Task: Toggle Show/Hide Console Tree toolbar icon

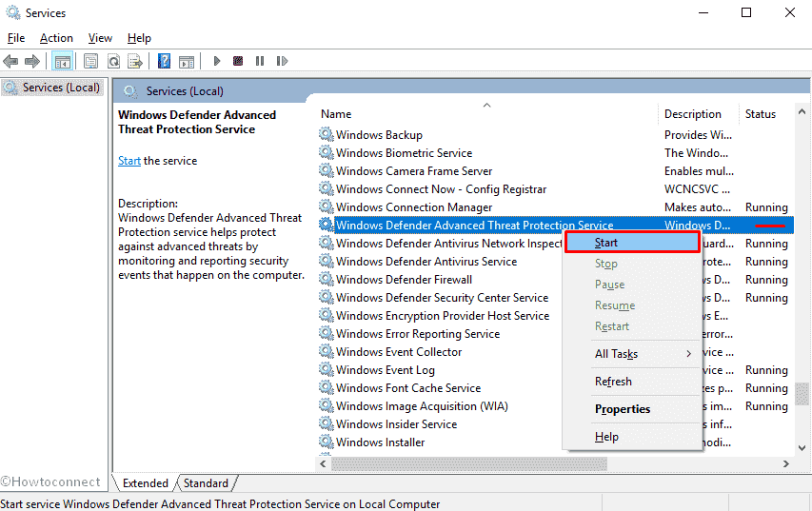Action: [x=63, y=62]
